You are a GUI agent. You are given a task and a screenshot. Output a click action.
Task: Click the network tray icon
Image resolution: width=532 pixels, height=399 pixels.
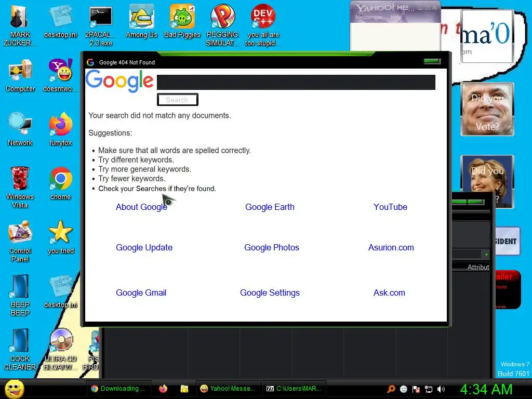429,389
